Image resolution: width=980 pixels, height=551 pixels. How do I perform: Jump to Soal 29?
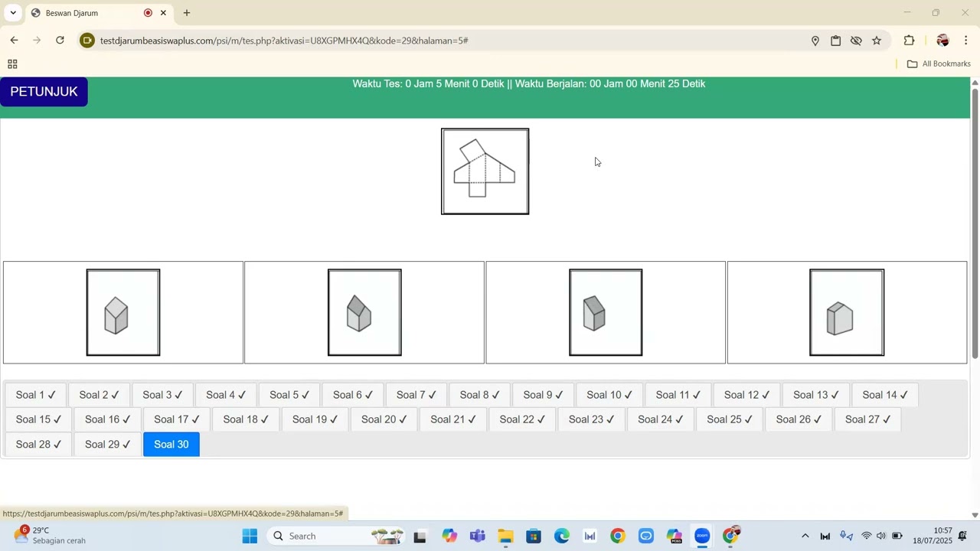[108, 444]
